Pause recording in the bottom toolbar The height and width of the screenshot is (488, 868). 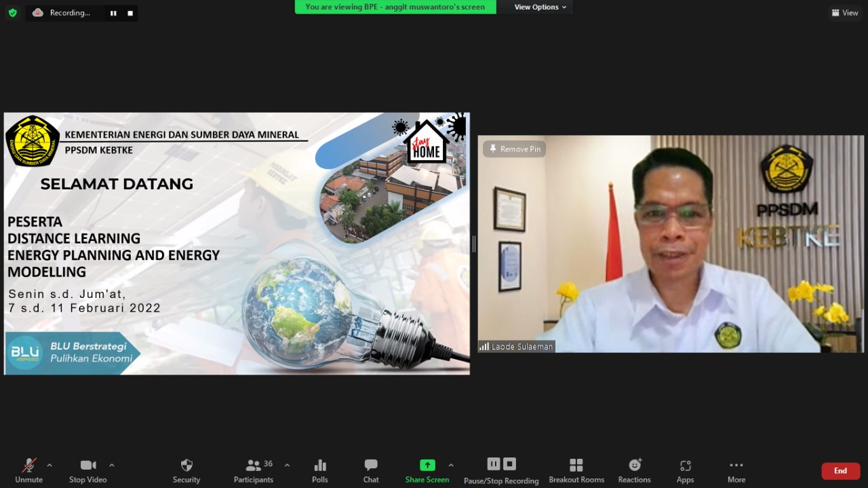pyautogui.click(x=494, y=464)
